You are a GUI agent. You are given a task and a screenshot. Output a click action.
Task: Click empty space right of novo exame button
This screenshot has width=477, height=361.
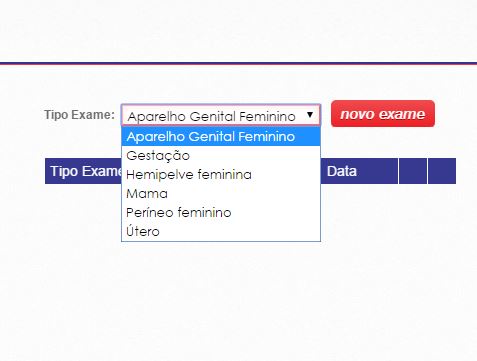pos(455,114)
